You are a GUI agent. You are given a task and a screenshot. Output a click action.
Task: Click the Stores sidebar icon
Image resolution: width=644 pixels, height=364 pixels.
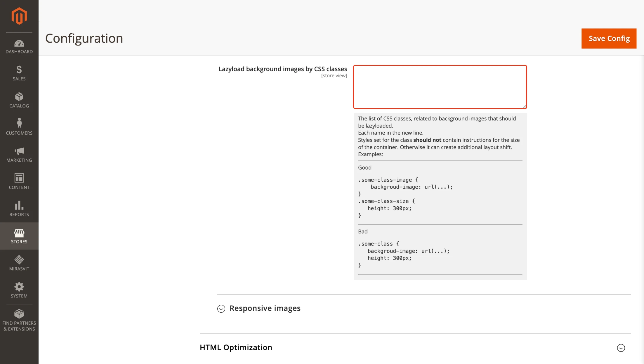pyautogui.click(x=19, y=236)
